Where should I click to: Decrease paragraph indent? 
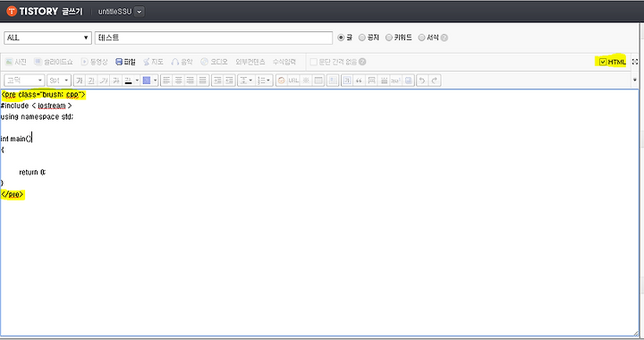point(230,81)
